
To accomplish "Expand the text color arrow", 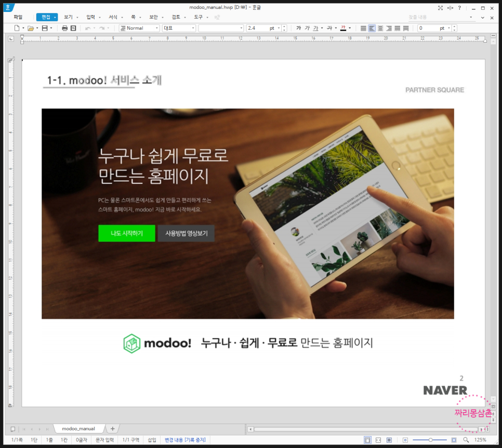I will (350, 28).
